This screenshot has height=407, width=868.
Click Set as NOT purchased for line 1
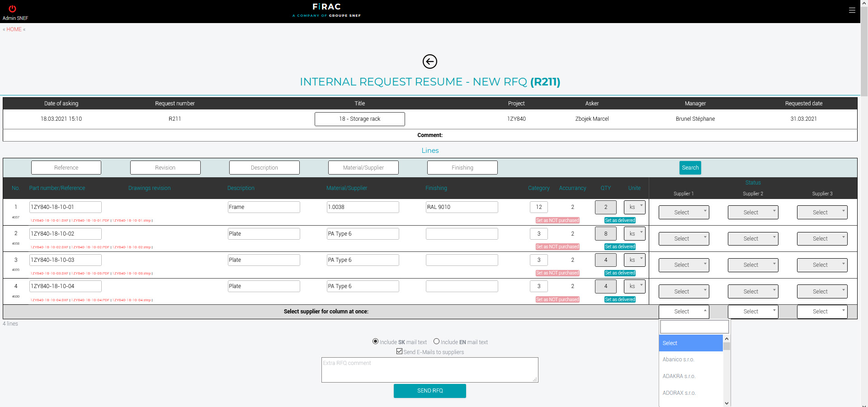coord(557,221)
